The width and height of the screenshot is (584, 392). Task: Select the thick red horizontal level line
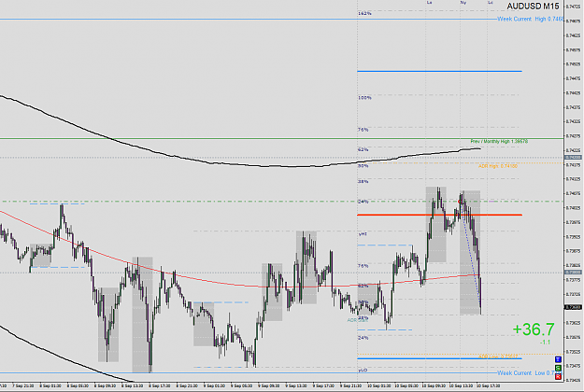point(439,215)
